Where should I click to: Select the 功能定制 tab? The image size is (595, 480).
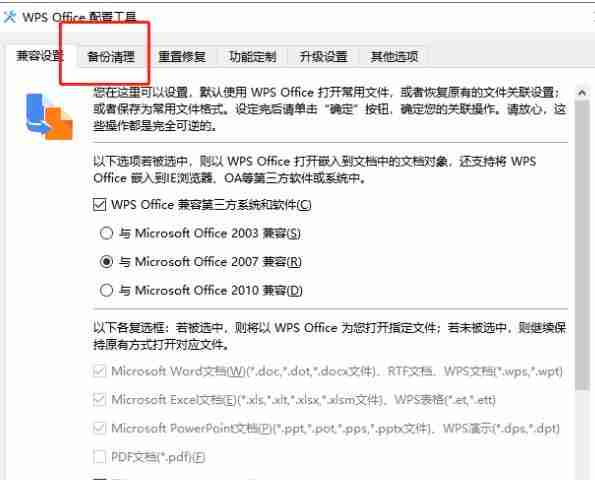pyautogui.click(x=253, y=57)
